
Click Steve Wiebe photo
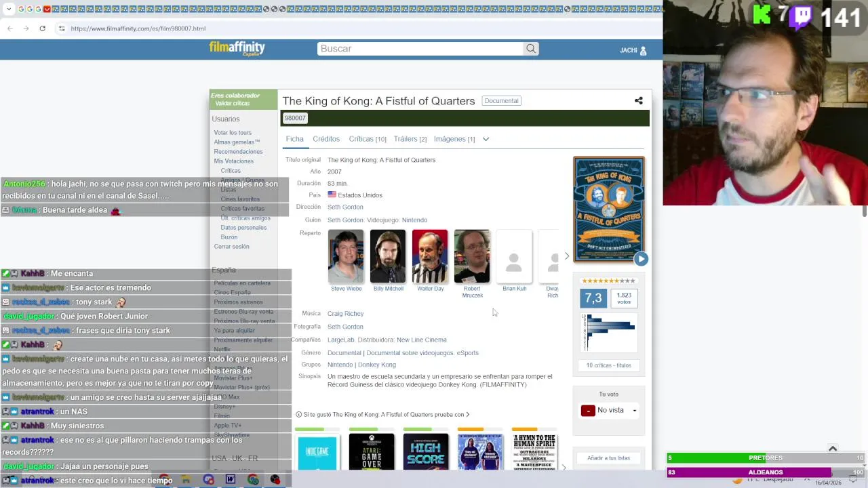[x=346, y=256]
